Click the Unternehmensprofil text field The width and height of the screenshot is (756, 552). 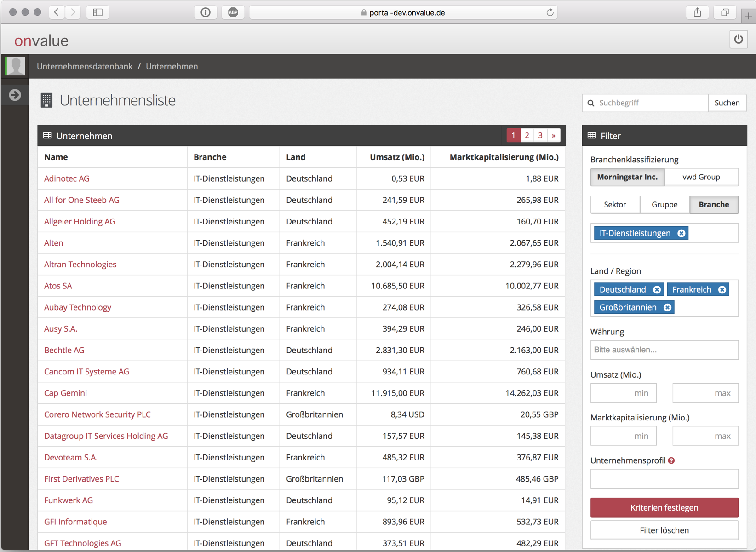pos(664,479)
